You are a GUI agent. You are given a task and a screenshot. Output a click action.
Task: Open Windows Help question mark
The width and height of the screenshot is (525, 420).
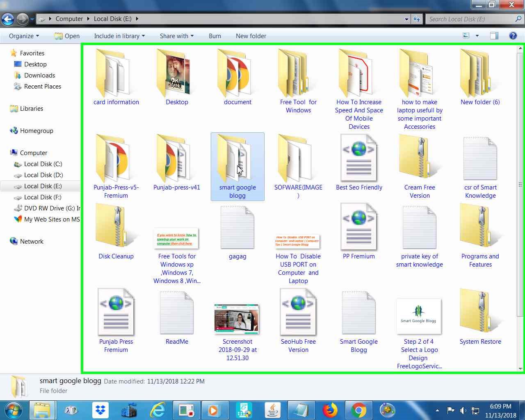[513, 36]
